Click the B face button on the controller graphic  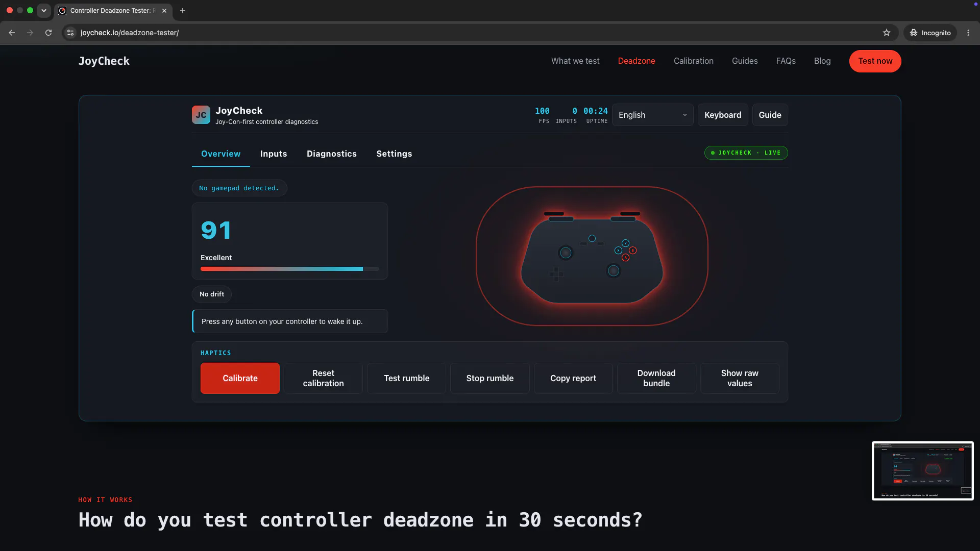pos(632,251)
